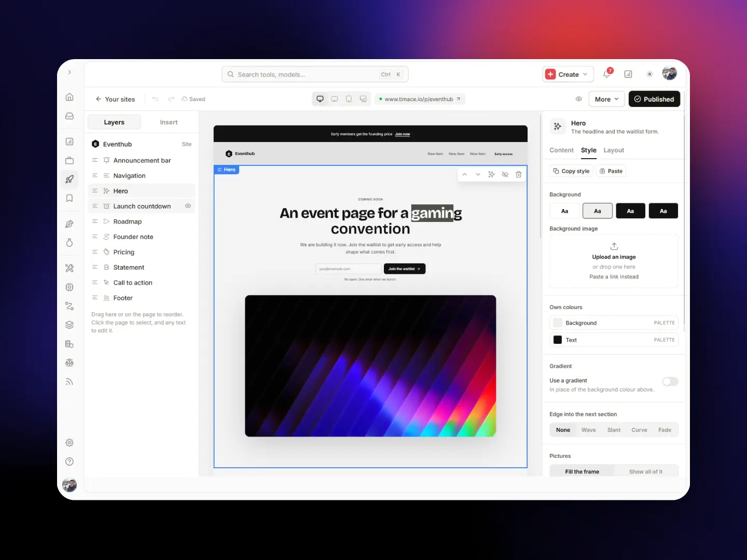Move Hero section down with chevron

[478, 174]
